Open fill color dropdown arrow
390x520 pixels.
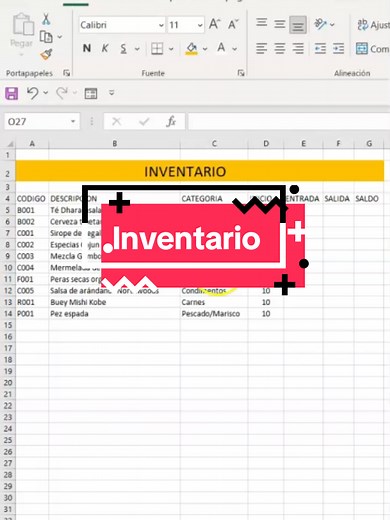[x=205, y=49]
